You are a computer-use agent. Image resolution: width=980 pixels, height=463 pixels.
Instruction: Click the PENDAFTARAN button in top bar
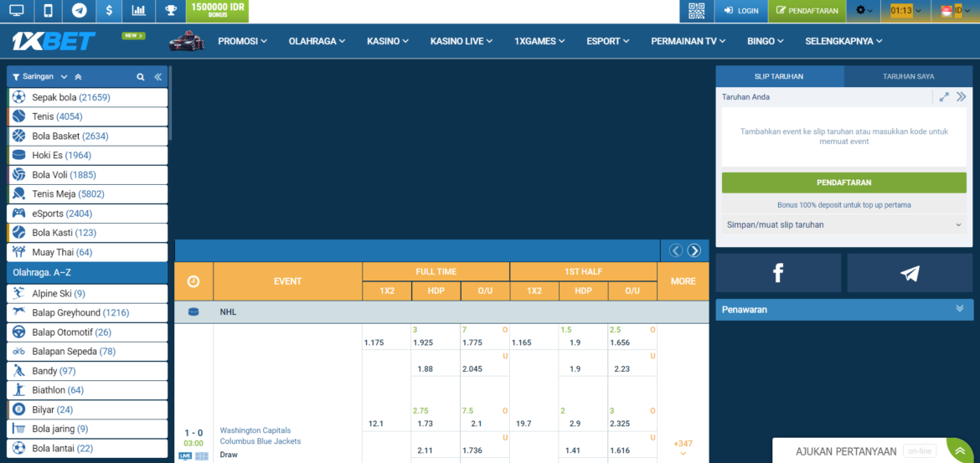point(807,11)
